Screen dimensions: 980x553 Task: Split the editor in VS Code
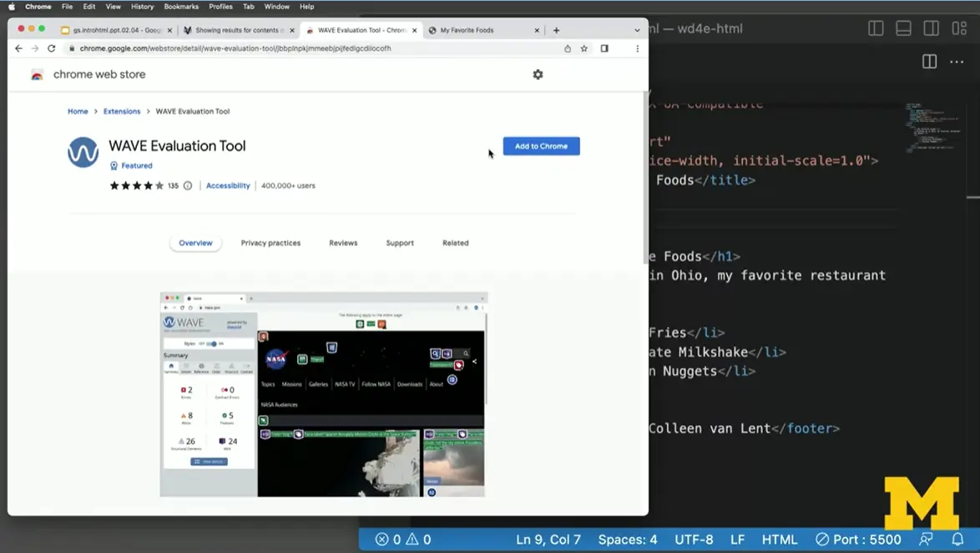927,62
